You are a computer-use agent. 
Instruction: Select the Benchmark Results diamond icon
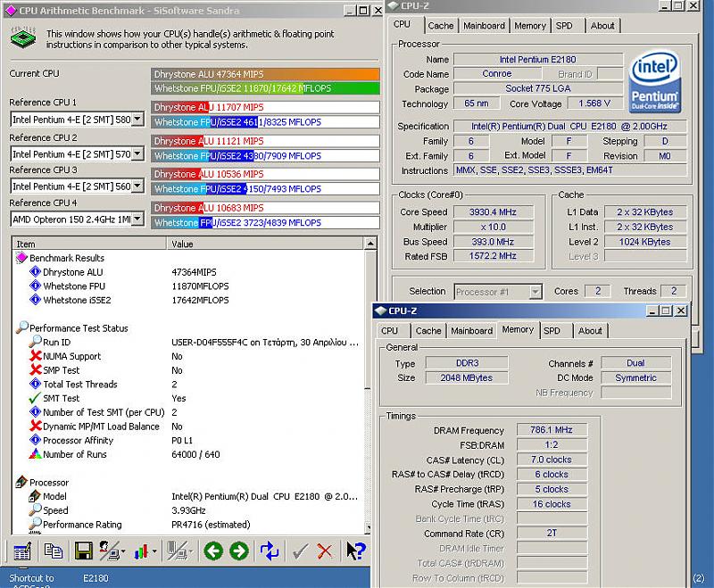pyautogui.click(x=21, y=258)
